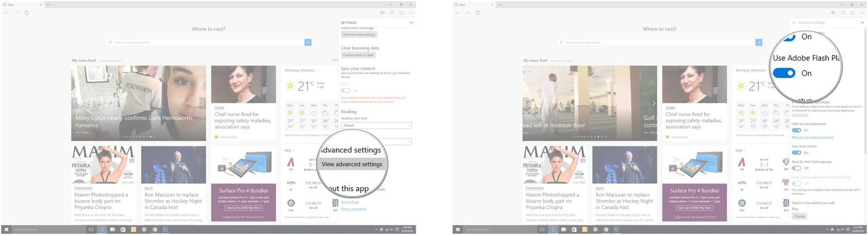This screenshot has height=235, width=868.
Task: Click View advanced settings button
Action: click(x=352, y=164)
